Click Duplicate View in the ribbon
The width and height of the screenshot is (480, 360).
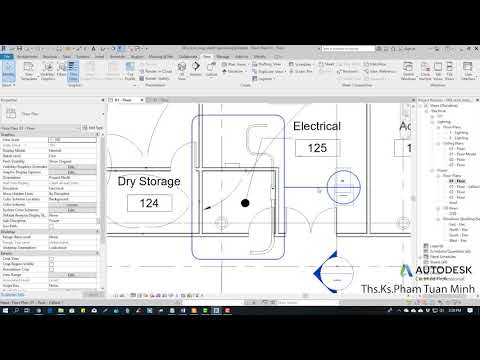click(x=269, y=71)
